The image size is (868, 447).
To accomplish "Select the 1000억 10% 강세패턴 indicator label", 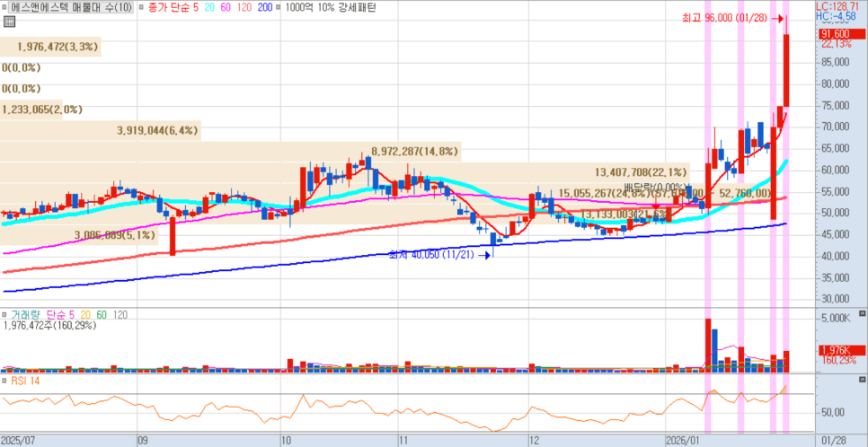I will (x=329, y=8).
